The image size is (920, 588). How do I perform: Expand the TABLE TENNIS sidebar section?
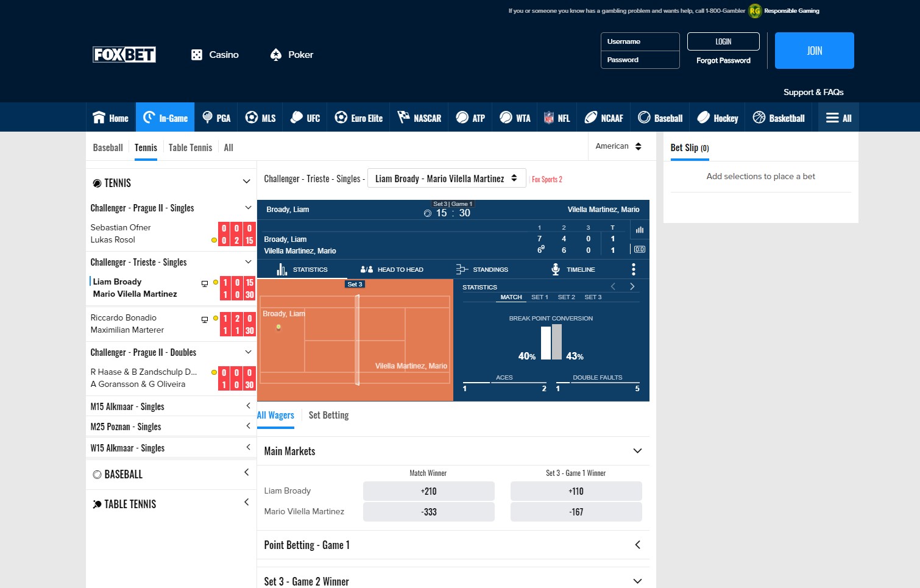coord(247,502)
